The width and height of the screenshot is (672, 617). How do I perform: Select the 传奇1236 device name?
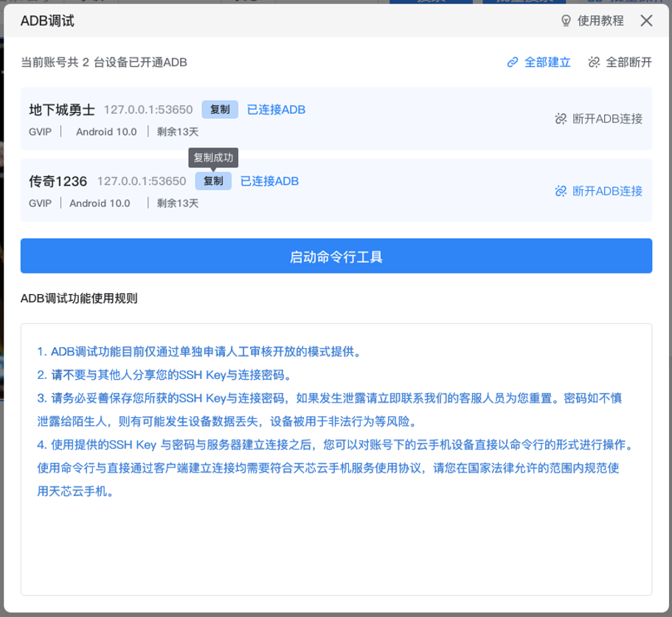pyautogui.click(x=58, y=181)
